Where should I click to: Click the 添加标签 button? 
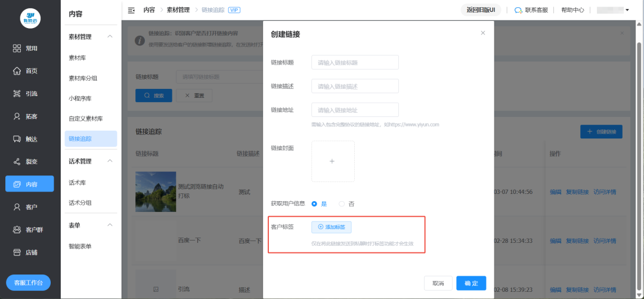(x=332, y=227)
